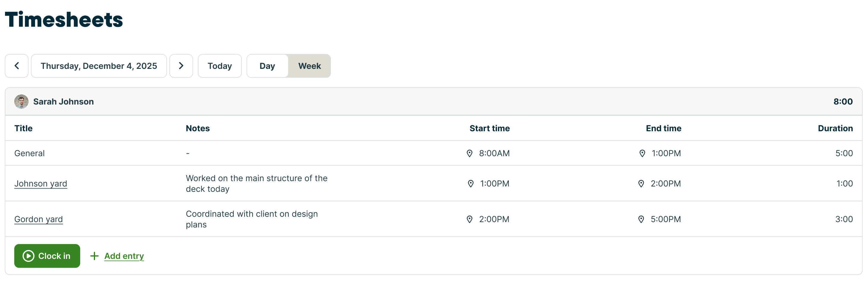Open the Gordon yard job link
Image resolution: width=868 pixels, height=288 pixels.
(x=38, y=220)
